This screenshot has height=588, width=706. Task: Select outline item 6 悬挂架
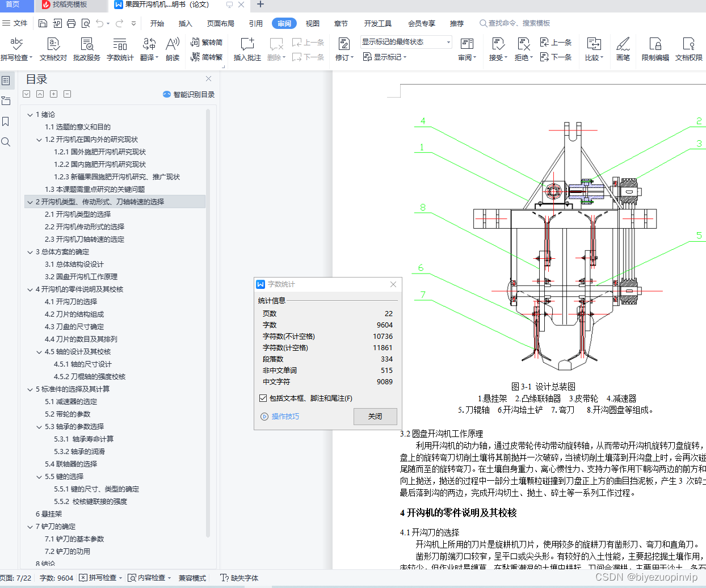click(49, 514)
